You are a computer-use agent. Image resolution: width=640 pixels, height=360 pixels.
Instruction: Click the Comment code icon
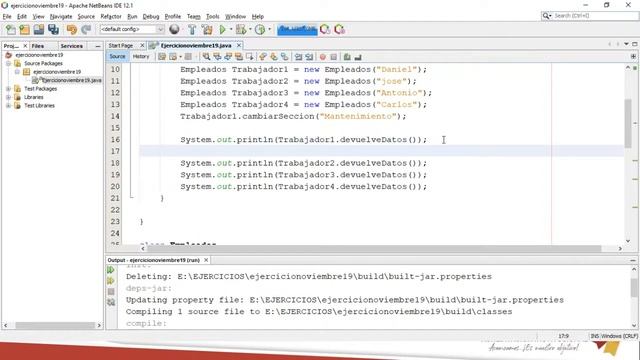pyautogui.click(x=347, y=57)
